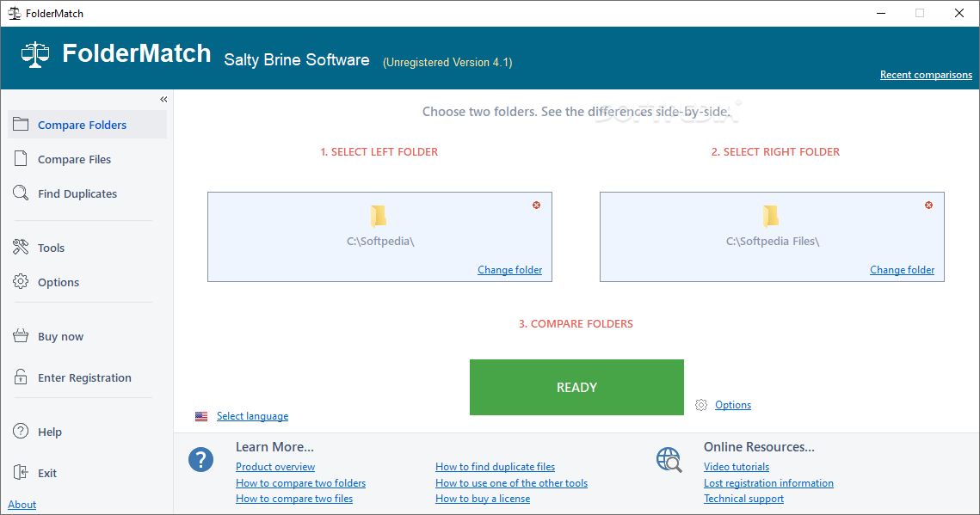Clear the right folder with red X
This screenshot has width=980, height=515.
pyautogui.click(x=928, y=205)
